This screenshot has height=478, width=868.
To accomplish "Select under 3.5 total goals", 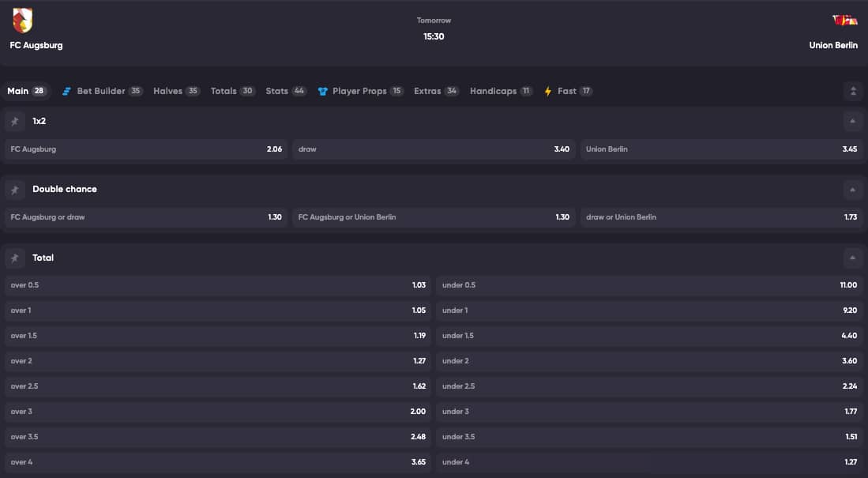I will pyautogui.click(x=650, y=437).
